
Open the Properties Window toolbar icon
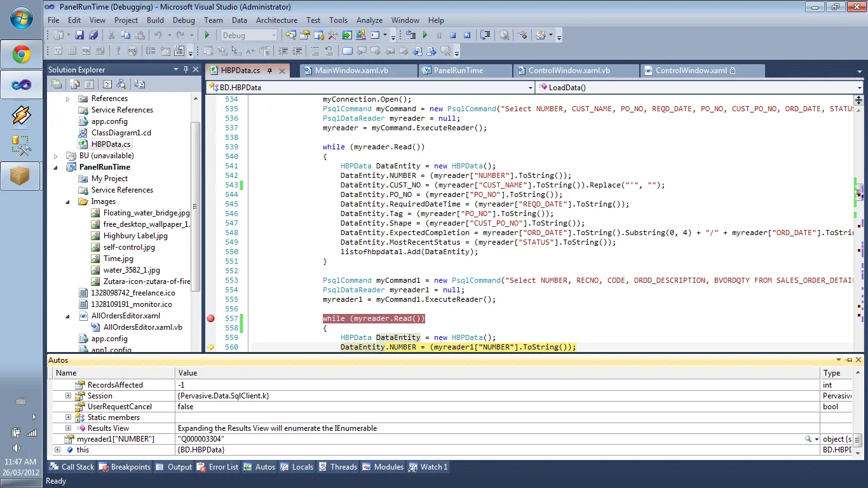[305, 36]
